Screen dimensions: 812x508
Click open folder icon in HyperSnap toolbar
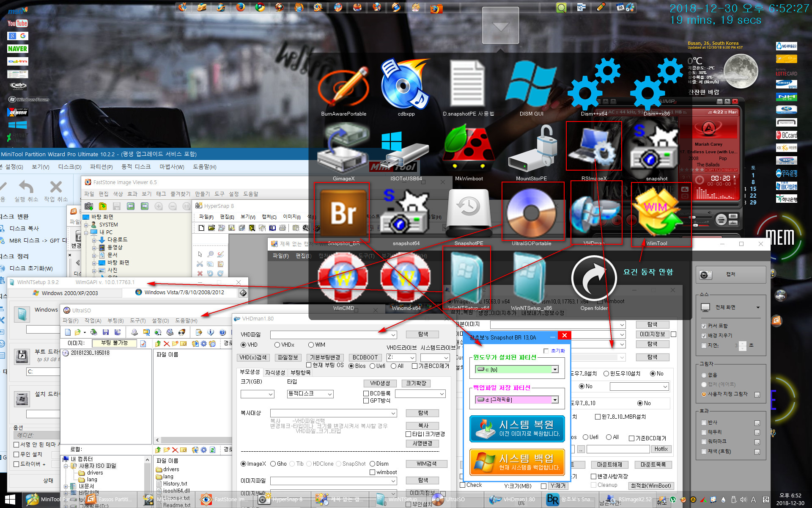[211, 228]
